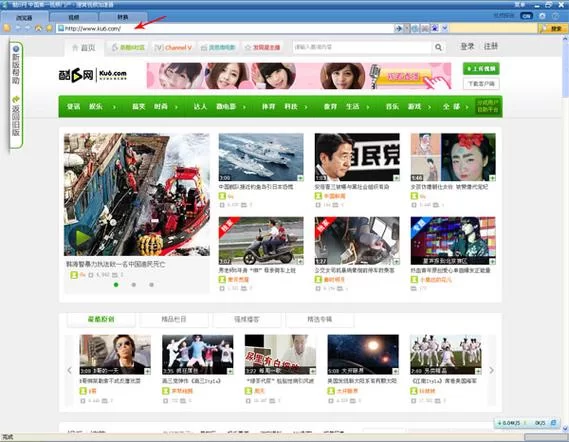Select the third carousel dot under featured video

coord(151,285)
